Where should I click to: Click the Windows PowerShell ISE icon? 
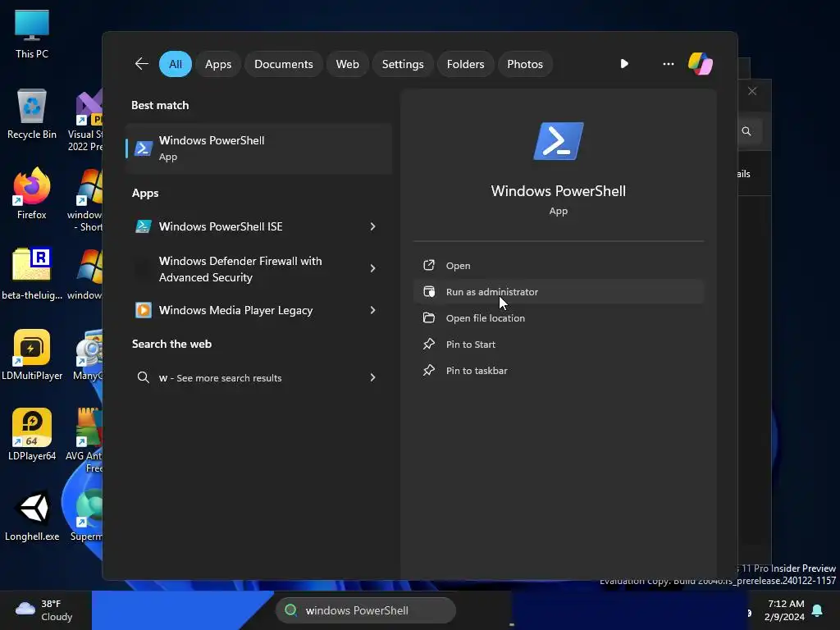point(143,226)
